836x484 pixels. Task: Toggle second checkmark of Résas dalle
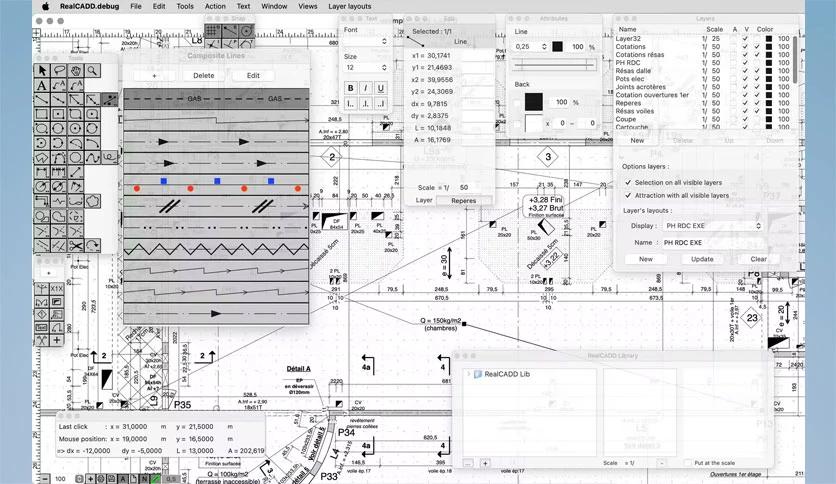coord(757,71)
